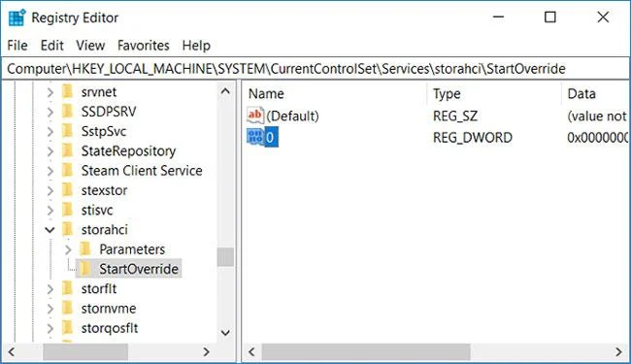Expand the StateRepository key

[x=50, y=151]
